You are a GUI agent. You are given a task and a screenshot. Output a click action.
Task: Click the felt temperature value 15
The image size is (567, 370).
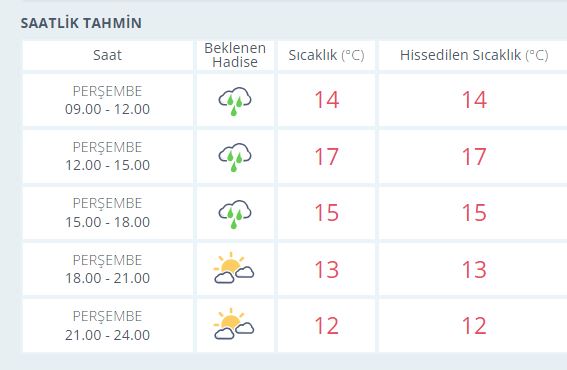(x=474, y=213)
